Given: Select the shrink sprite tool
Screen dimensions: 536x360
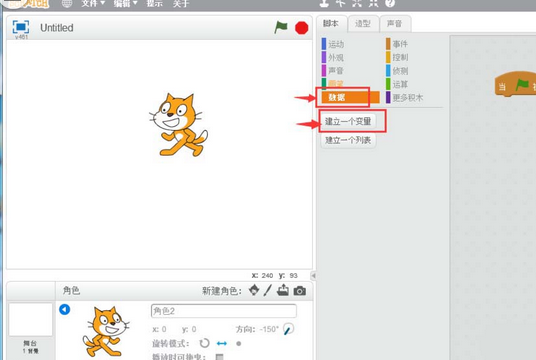Looking at the screenshot, I should click(x=373, y=3).
